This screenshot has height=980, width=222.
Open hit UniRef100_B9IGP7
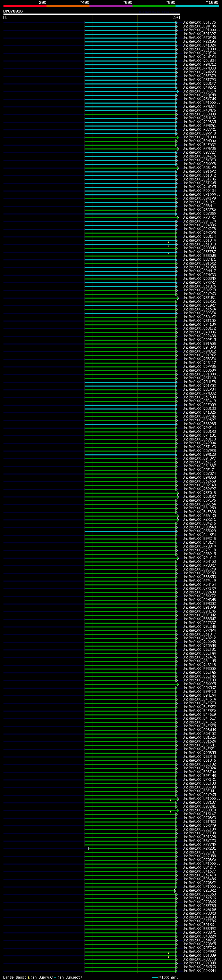[199, 34]
